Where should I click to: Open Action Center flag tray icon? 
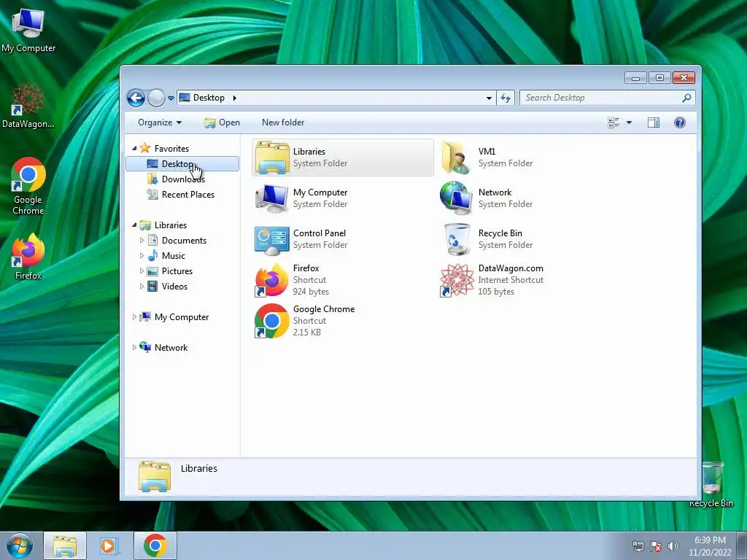click(656, 546)
